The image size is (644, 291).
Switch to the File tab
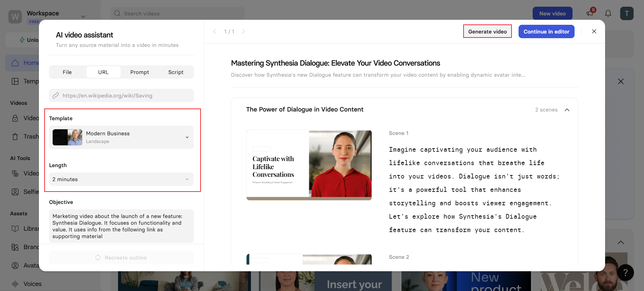[x=67, y=72]
